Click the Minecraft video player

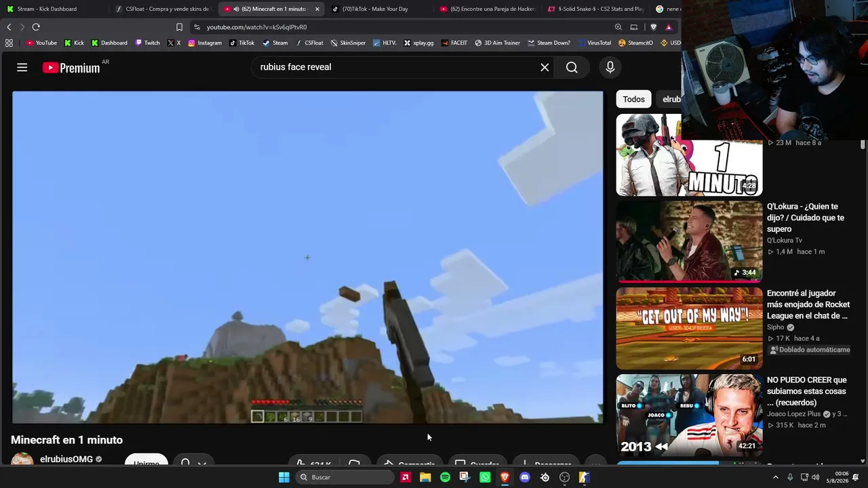tap(308, 258)
